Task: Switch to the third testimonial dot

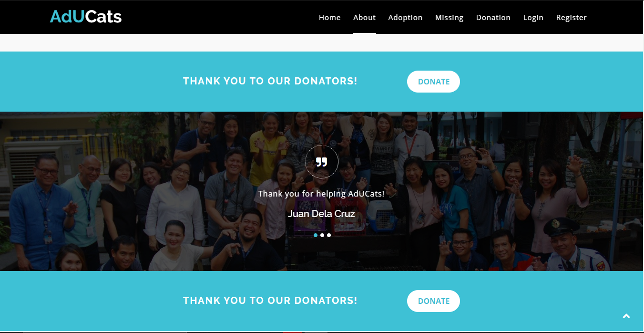Action: click(x=329, y=235)
